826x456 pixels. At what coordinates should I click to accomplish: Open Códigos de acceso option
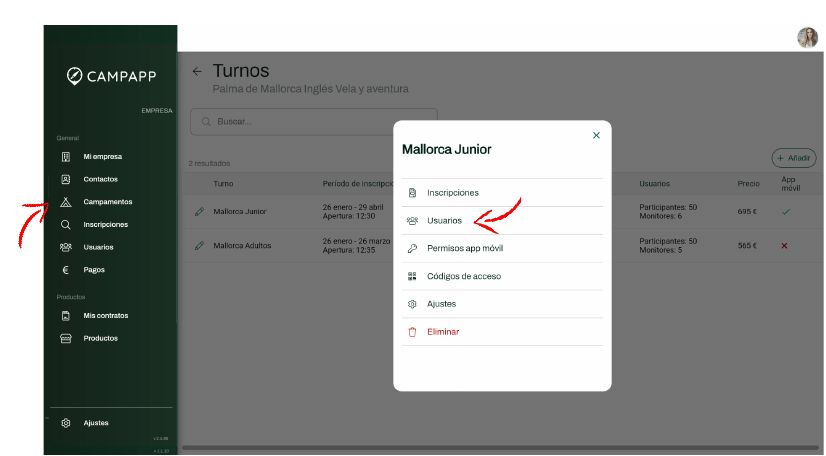(463, 276)
